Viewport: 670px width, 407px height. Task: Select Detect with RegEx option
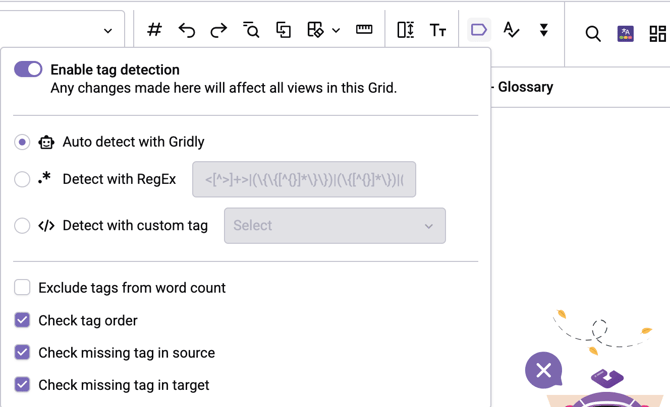tap(22, 180)
